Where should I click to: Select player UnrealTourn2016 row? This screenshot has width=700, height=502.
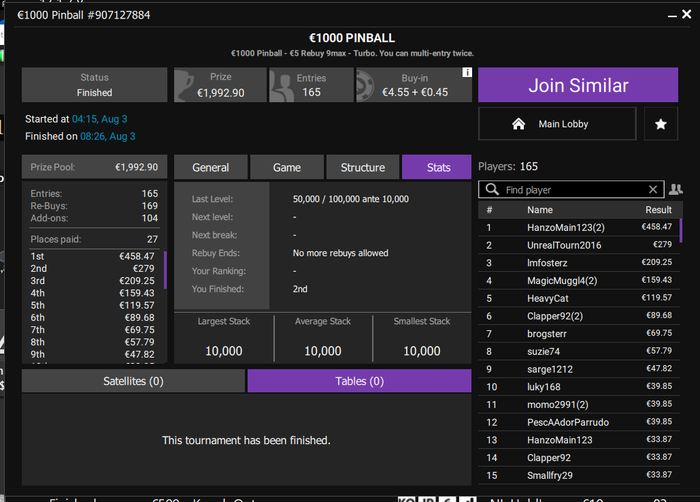coord(579,245)
